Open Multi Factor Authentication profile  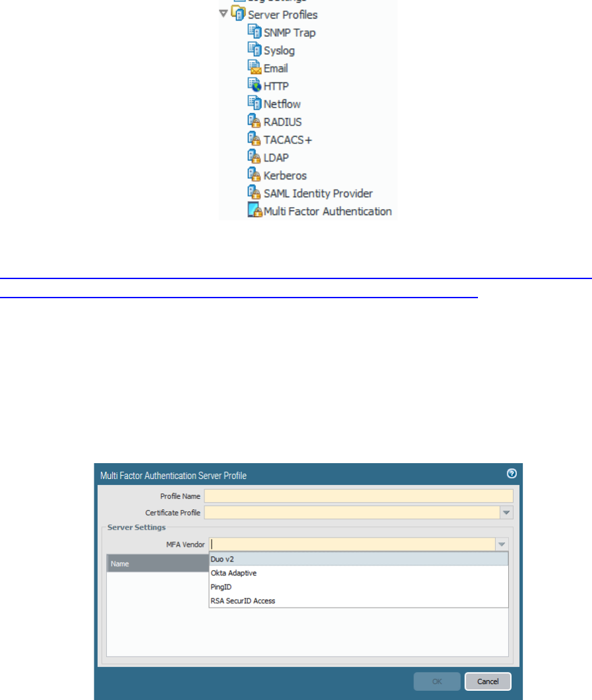pos(328,211)
